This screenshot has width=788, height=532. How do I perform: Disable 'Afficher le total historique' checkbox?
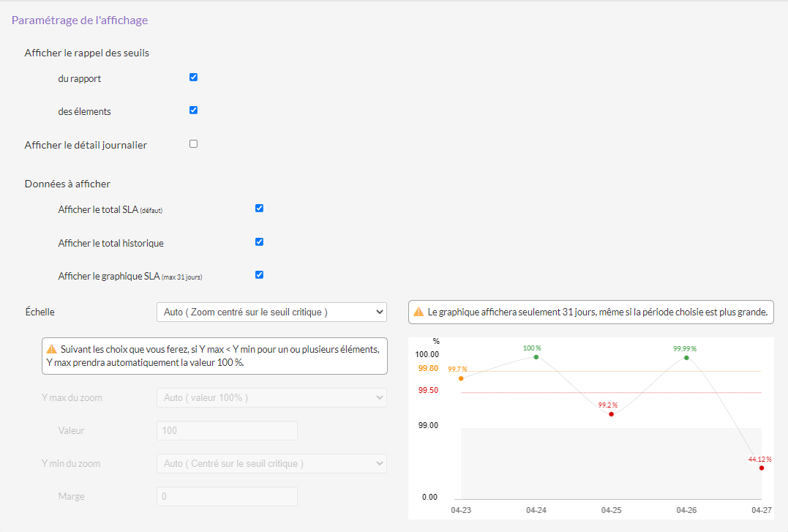pyautogui.click(x=259, y=241)
